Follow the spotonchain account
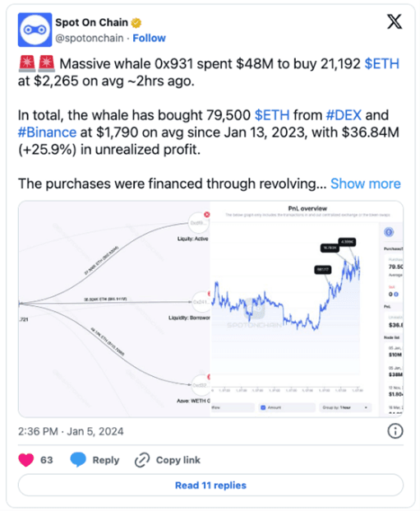Viewport: 420px width, 511px height. [149, 38]
